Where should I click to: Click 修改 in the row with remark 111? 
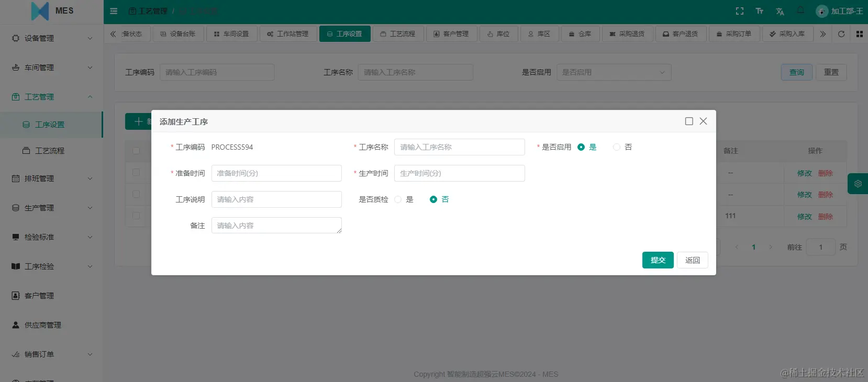[x=805, y=217]
